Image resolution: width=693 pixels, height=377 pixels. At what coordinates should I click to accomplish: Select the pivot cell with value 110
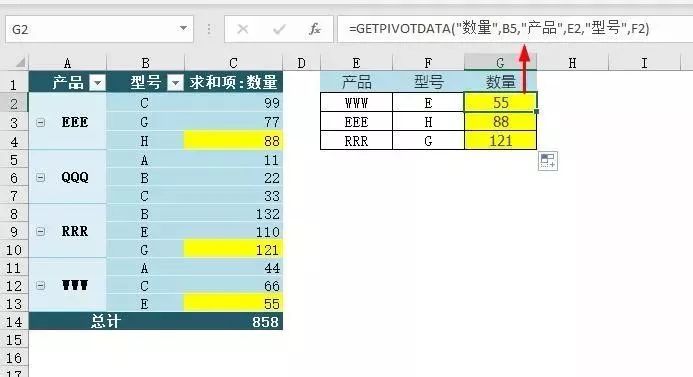click(x=233, y=232)
